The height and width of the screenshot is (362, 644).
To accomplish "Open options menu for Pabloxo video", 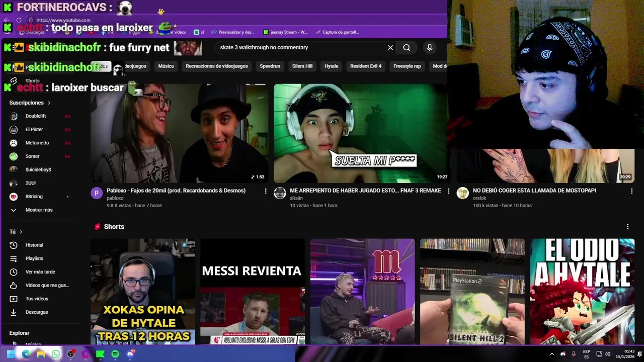I will [x=266, y=191].
